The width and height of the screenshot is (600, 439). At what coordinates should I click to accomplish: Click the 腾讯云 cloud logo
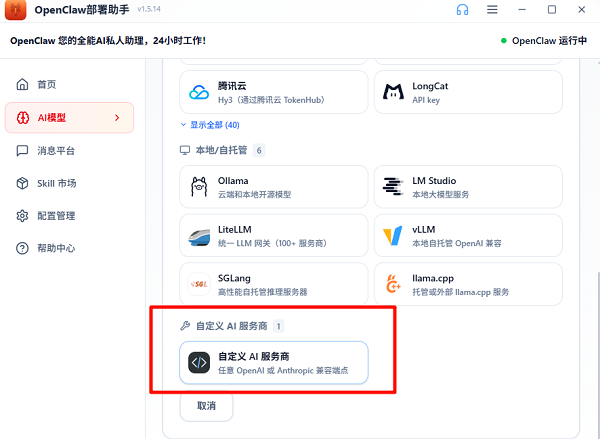coord(199,92)
